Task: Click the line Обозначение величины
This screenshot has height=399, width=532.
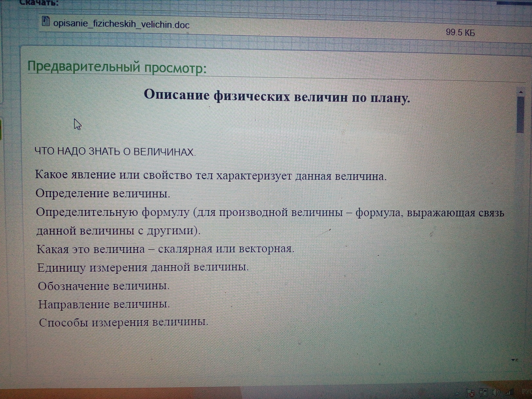Action: pyautogui.click(x=104, y=286)
